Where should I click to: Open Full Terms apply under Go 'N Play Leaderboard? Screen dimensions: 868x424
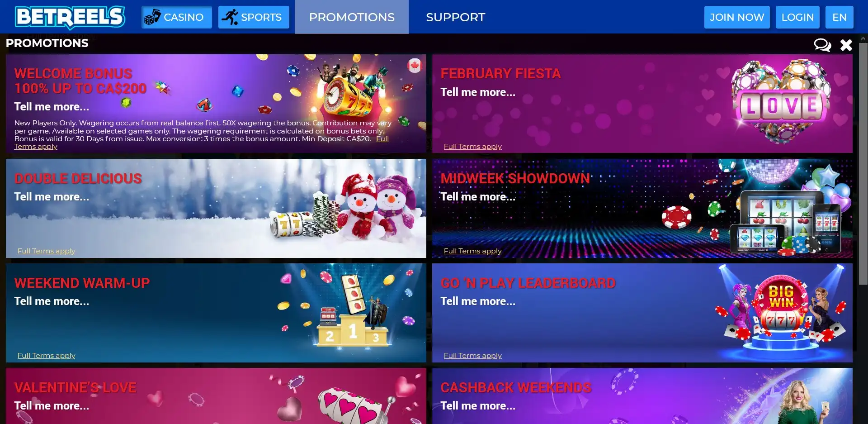[x=473, y=356]
